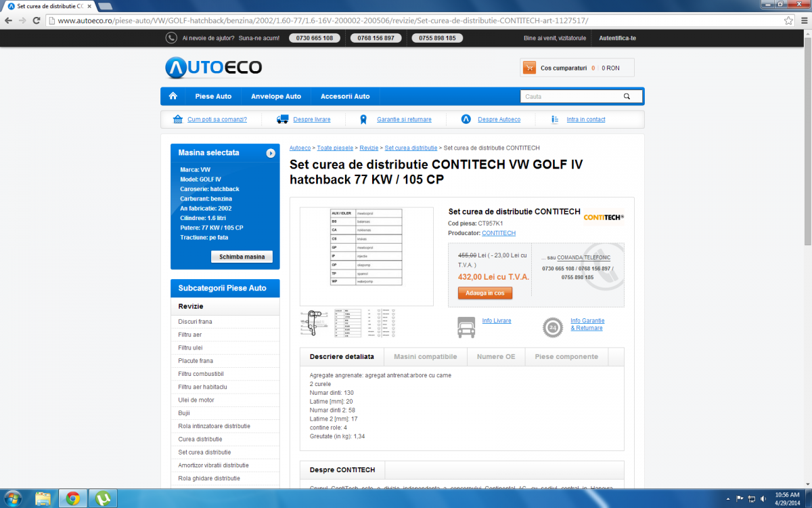
Task: Click the ContiTech brand logo
Action: (x=604, y=217)
